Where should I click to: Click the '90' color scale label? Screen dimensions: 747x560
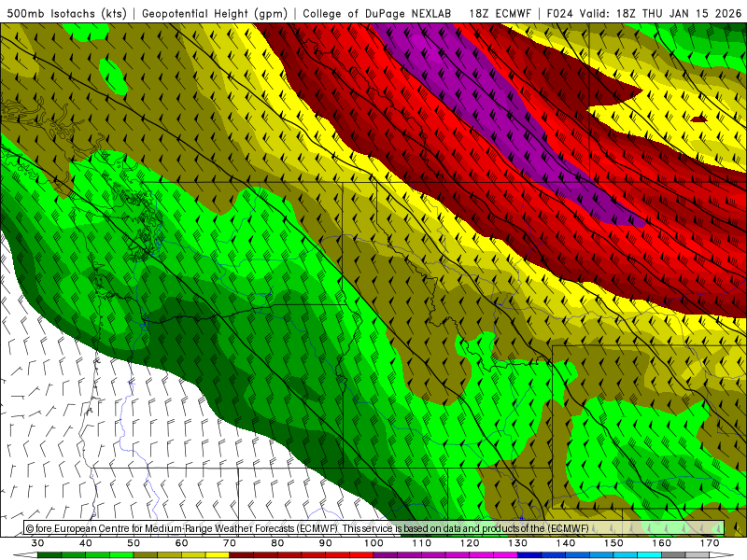pyautogui.click(x=326, y=543)
